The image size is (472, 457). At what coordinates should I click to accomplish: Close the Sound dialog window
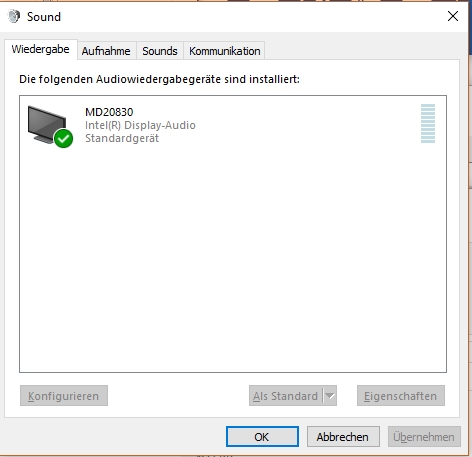(453, 16)
